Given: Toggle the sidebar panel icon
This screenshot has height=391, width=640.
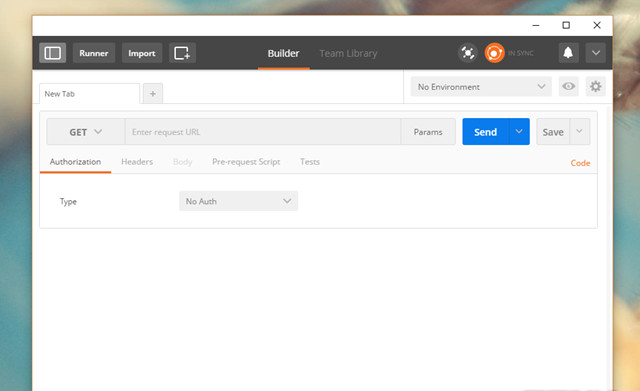Looking at the screenshot, I should pos(53,53).
